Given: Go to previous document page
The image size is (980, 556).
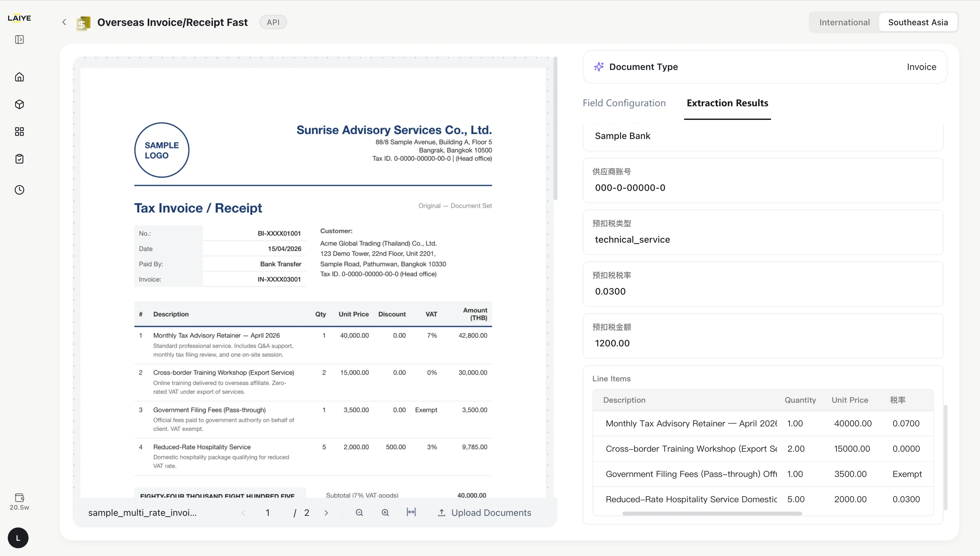Looking at the screenshot, I should click(243, 513).
